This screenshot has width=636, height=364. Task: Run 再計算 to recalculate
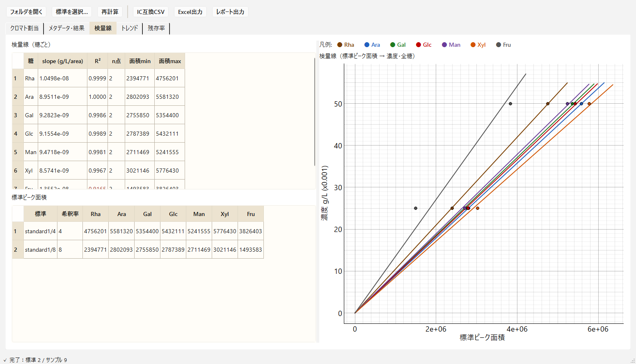[x=110, y=12]
